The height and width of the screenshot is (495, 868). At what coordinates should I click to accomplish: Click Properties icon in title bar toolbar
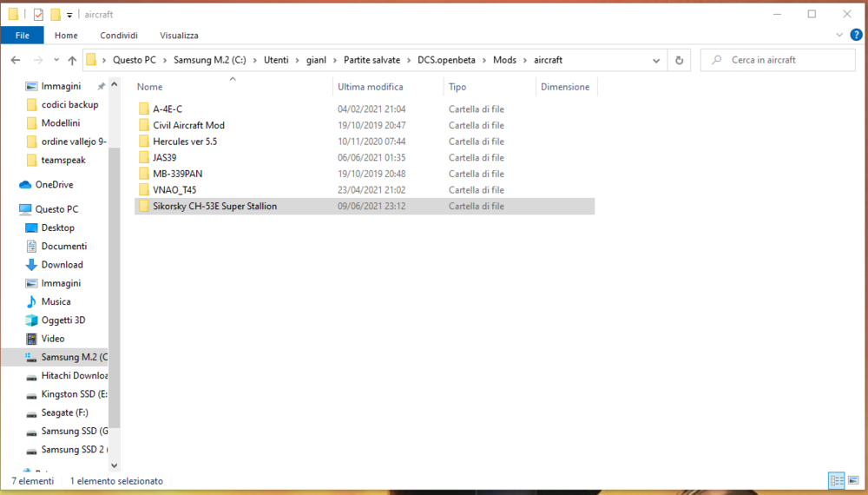(38, 15)
